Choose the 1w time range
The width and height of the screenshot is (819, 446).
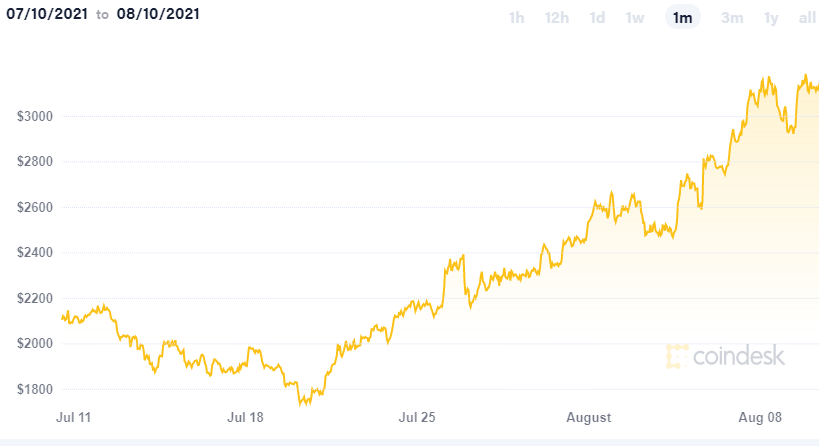[x=635, y=18]
